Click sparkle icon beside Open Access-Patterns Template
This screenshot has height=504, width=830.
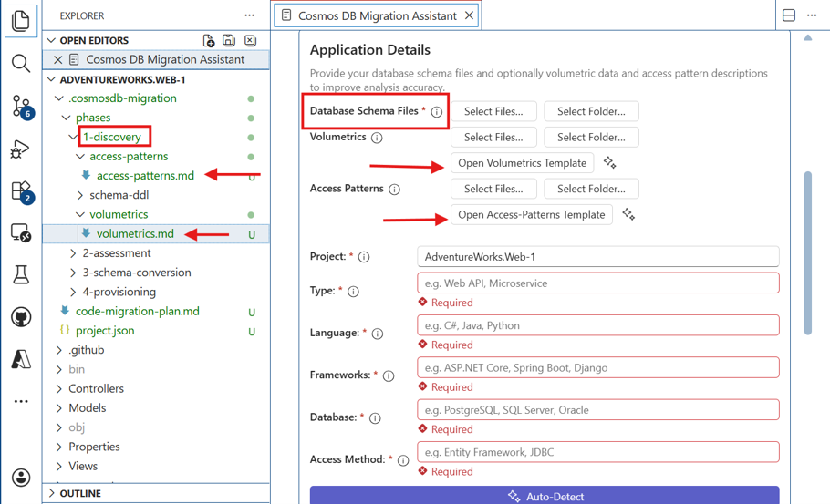point(628,214)
